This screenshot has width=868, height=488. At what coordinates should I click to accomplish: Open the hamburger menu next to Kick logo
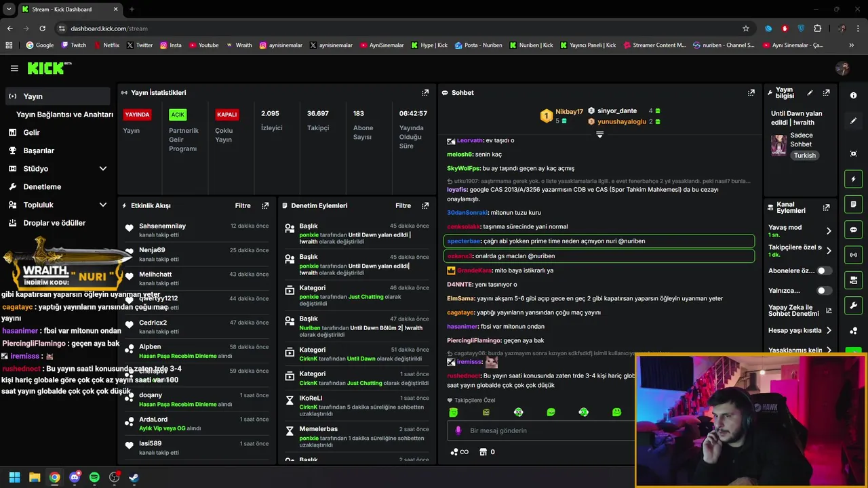(14, 68)
